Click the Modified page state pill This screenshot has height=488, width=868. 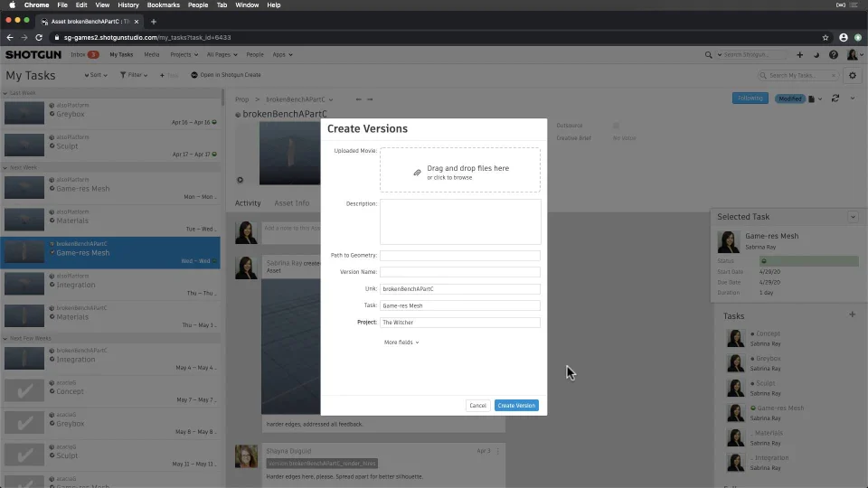click(789, 99)
